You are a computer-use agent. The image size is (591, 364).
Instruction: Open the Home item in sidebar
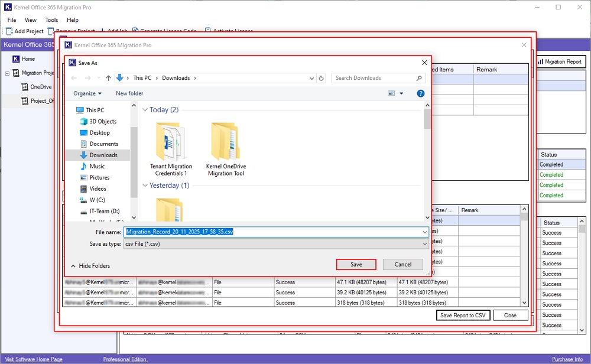28,59
